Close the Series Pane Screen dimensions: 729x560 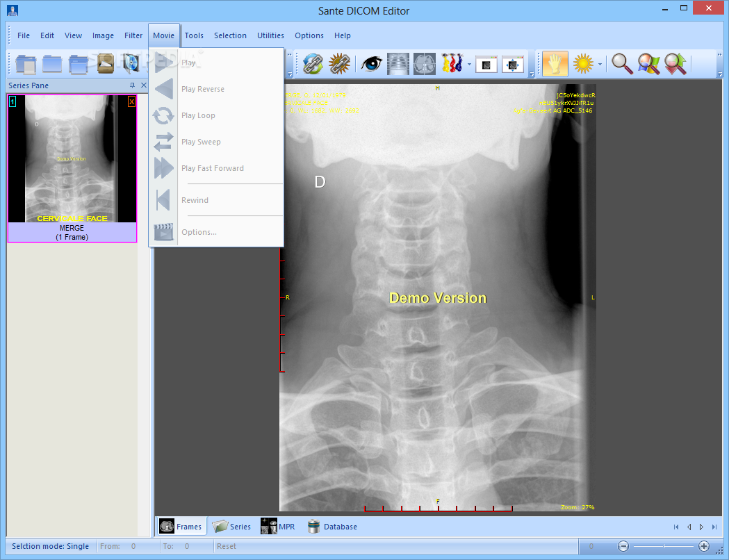(144, 85)
